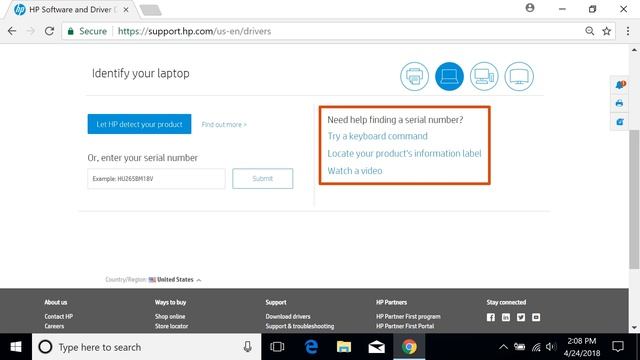Show hidden system tray icons

pos(503,347)
